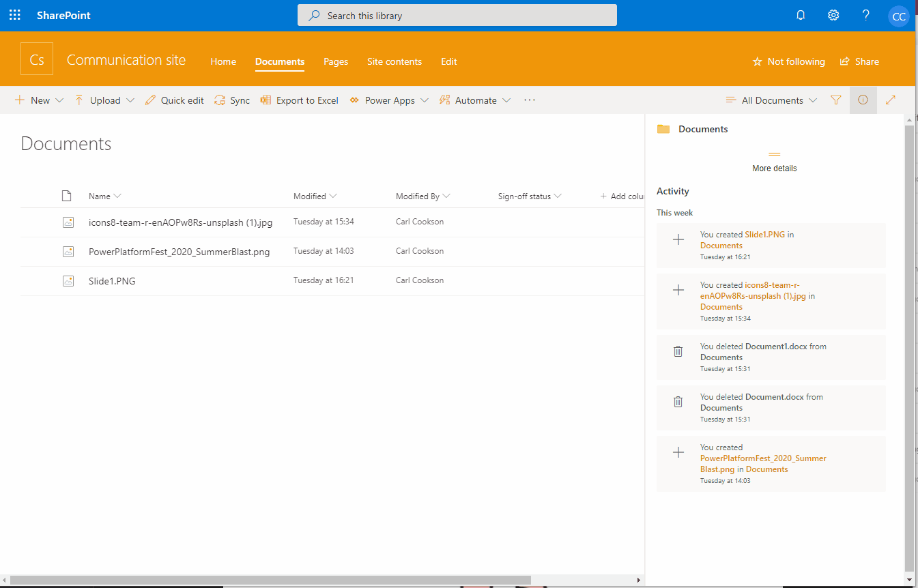Screen dimensions: 918x588
Task: Go to the Home navigation link
Action: [223, 61]
